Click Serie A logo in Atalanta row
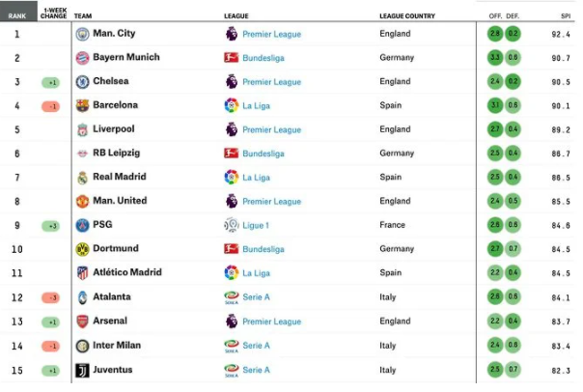 (232, 297)
